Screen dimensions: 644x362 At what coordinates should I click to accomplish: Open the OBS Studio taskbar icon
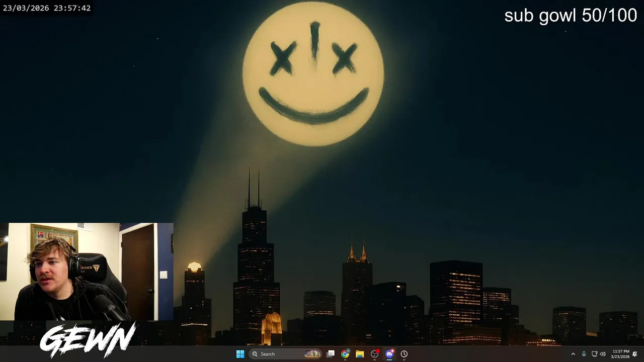click(x=374, y=354)
